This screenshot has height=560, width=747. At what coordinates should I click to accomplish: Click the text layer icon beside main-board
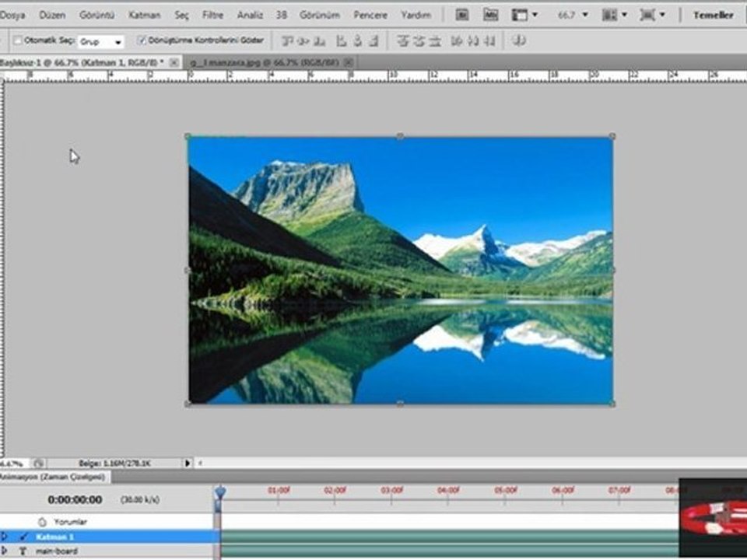[x=23, y=551]
